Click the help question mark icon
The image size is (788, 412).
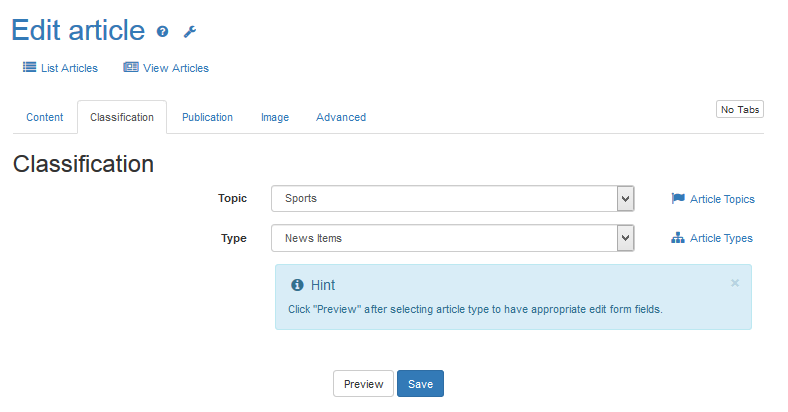click(163, 32)
